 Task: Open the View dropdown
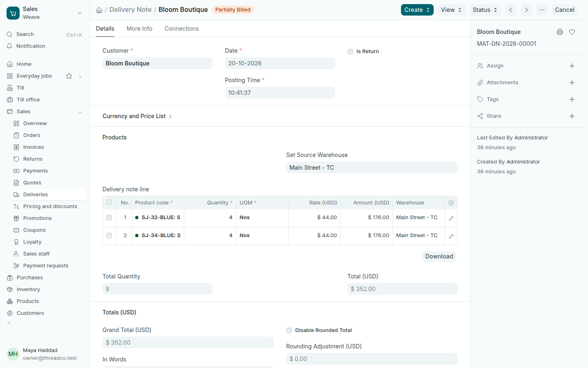[451, 10]
